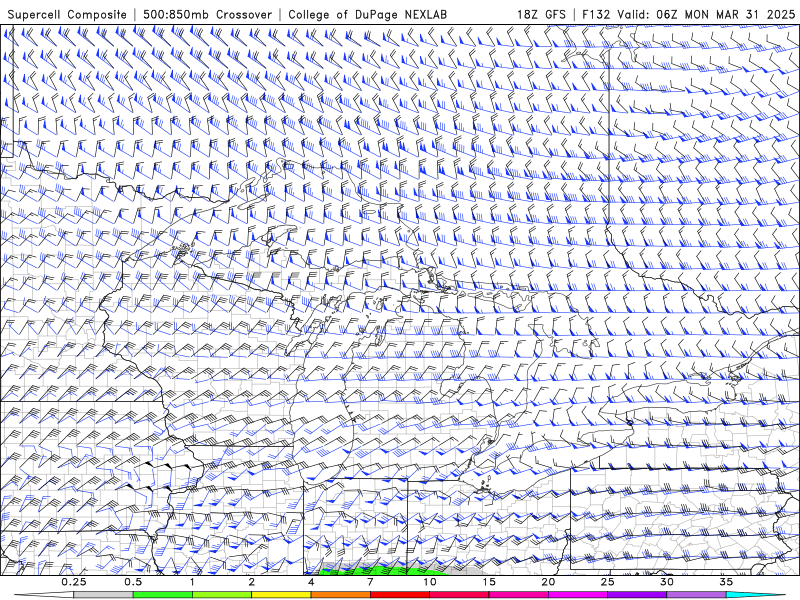This screenshot has height=600, width=800.
Task: Select legend value 1
Action: [x=192, y=582]
